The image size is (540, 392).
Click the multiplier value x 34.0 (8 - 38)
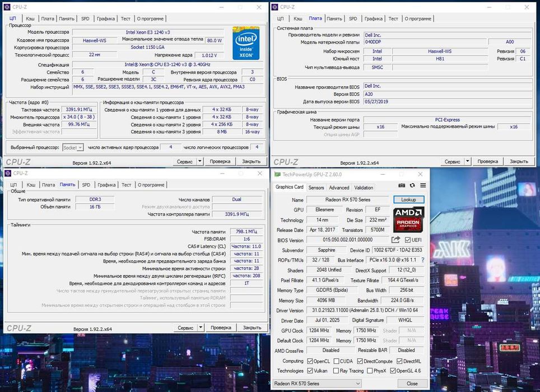79,116
